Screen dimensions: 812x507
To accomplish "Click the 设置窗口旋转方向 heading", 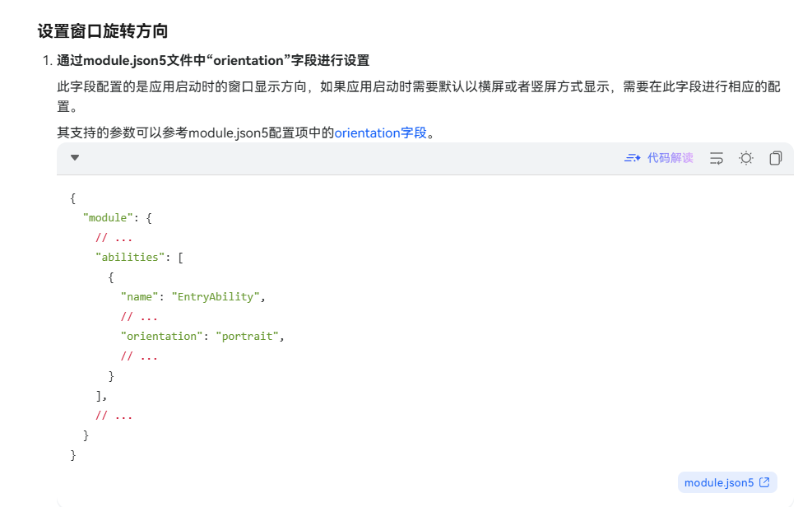I will click(103, 31).
